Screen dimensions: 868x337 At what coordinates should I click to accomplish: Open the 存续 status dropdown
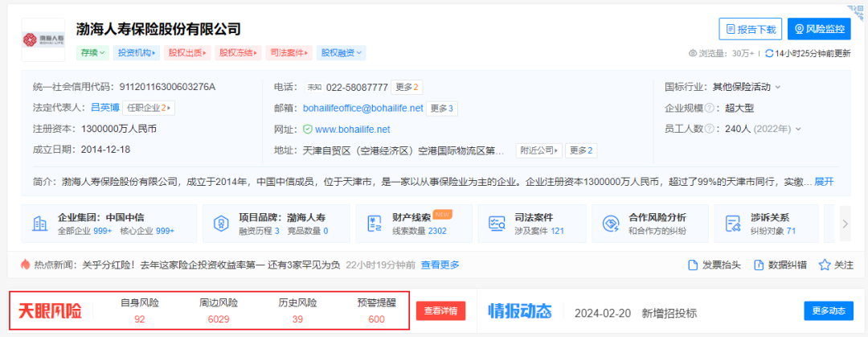93,53
